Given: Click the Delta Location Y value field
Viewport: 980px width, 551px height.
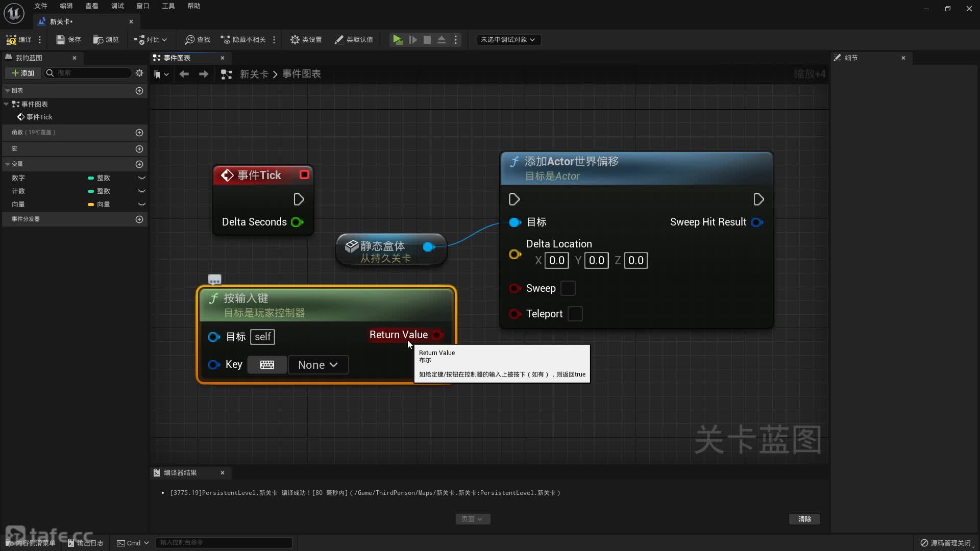Looking at the screenshot, I should (596, 261).
